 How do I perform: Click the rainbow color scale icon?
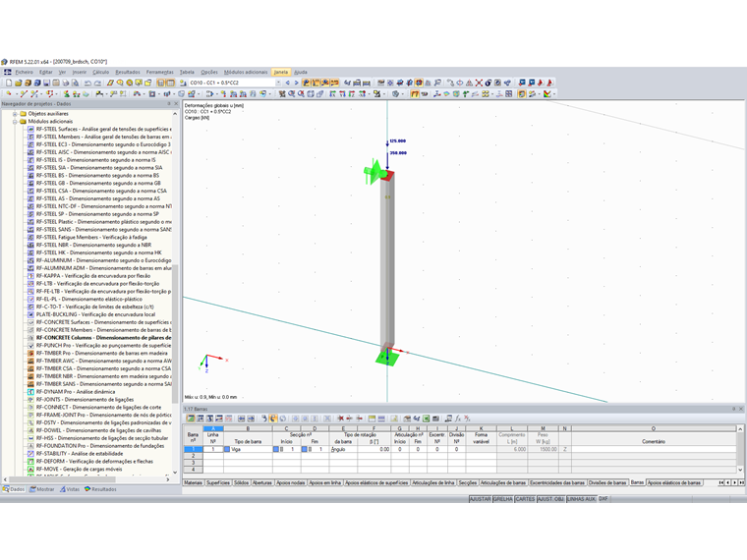pyautogui.click(x=546, y=94)
